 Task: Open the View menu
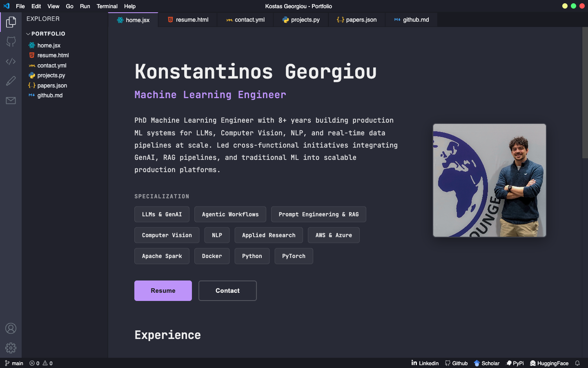click(x=53, y=6)
